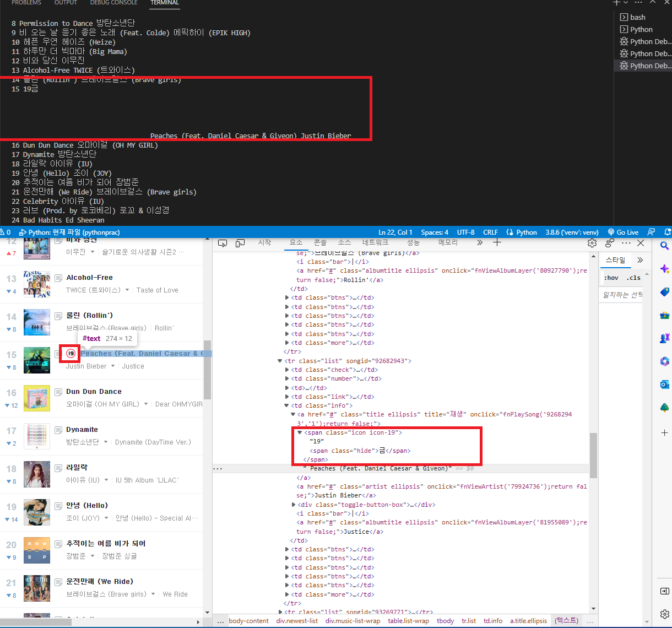Open the 네트워크 tab in DevTools
Viewport: 672px width, 628px height.
pyautogui.click(x=375, y=242)
